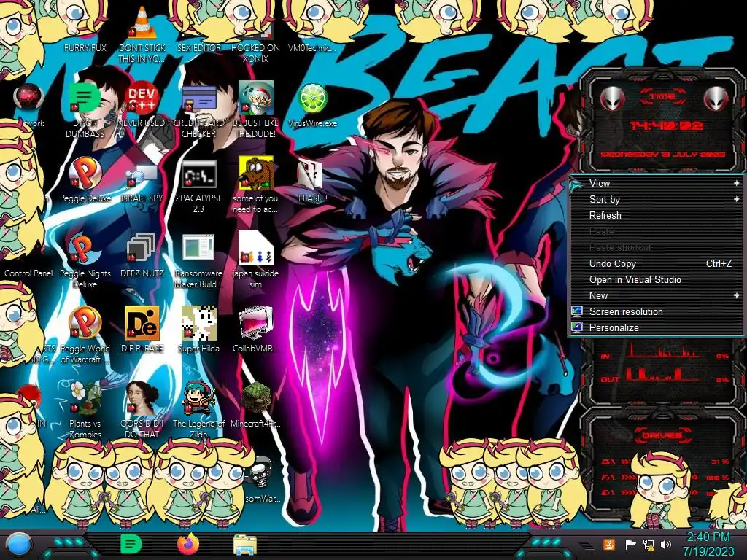
Task: Launch VirusWire.exe lime icon
Action: pos(312,105)
